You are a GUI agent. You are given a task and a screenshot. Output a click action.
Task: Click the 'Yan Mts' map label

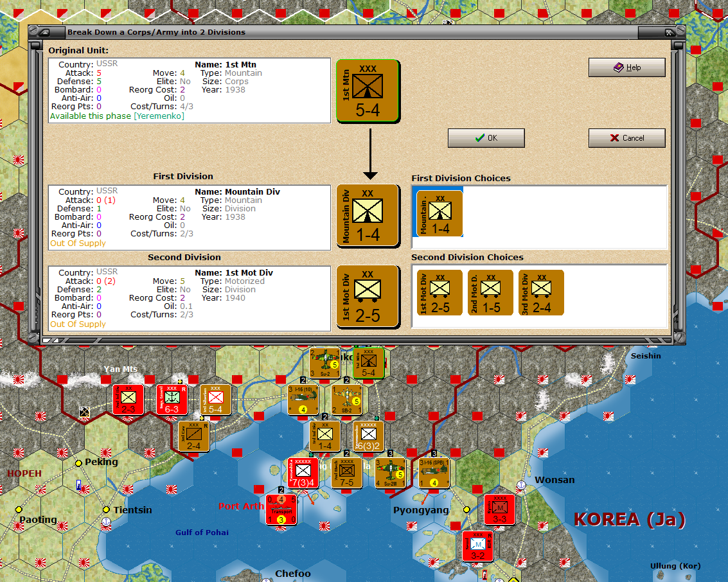(120, 369)
